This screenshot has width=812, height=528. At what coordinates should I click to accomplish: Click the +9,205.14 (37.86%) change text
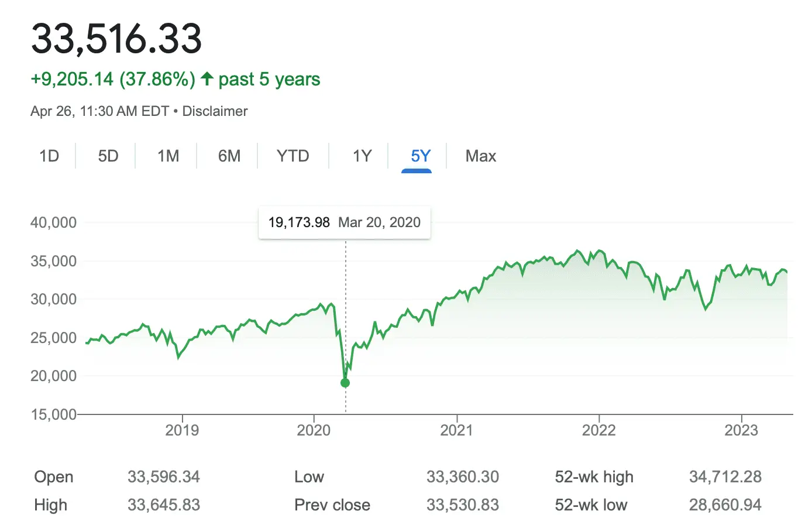click(113, 79)
